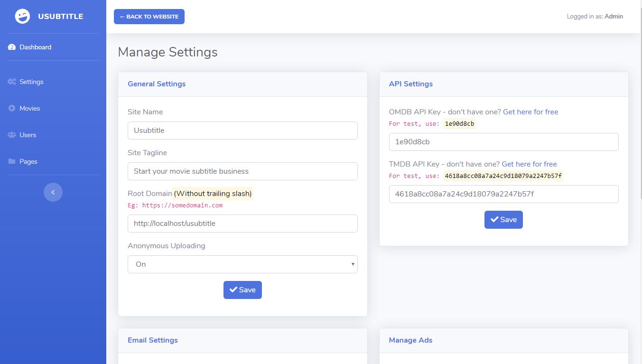This screenshot has height=364, width=642.
Task: Open the TMDB 'Get here for free' link
Action: tap(529, 164)
